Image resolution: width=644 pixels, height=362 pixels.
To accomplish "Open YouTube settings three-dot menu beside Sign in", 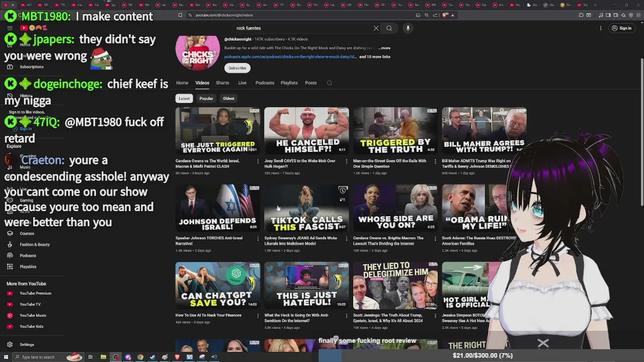I will (601, 28).
